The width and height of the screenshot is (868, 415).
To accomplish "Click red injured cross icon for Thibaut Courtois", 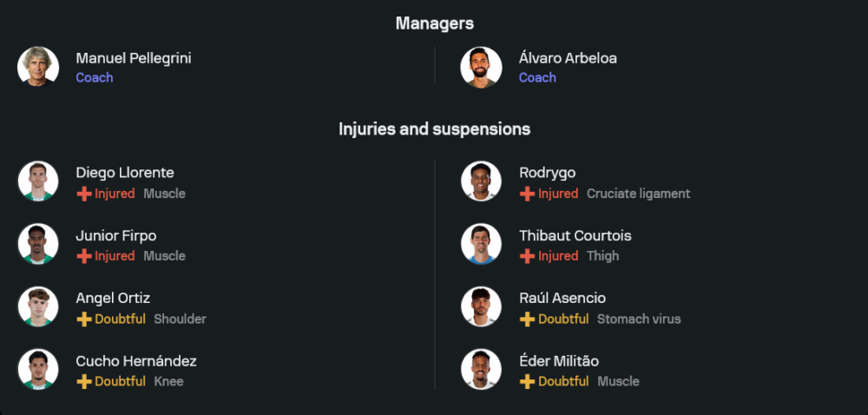I will pos(527,256).
